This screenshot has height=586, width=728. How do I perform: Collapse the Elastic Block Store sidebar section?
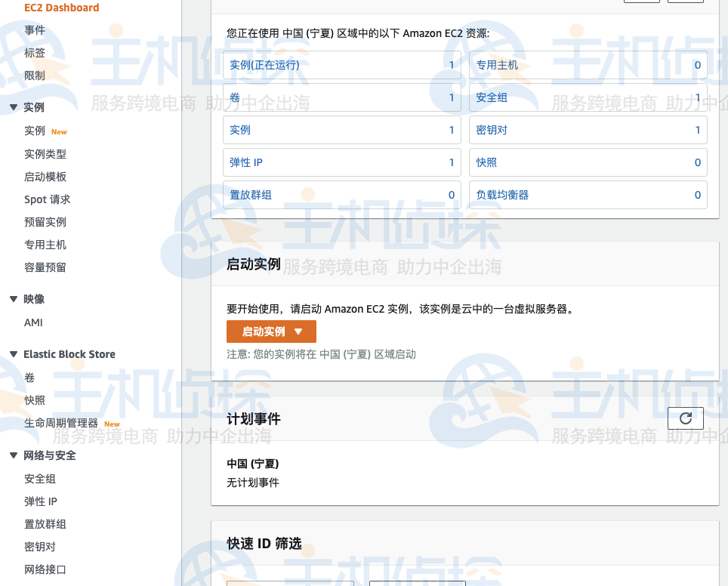pyautogui.click(x=12, y=354)
